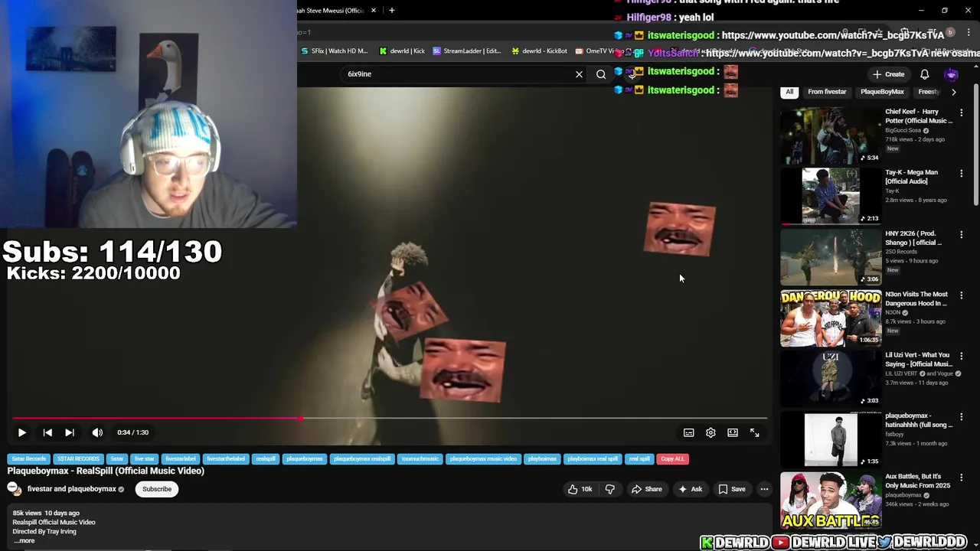Image resolution: width=980 pixels, height=551 pixels.
Task: Open a new browser tab
Action: [391, 10]
